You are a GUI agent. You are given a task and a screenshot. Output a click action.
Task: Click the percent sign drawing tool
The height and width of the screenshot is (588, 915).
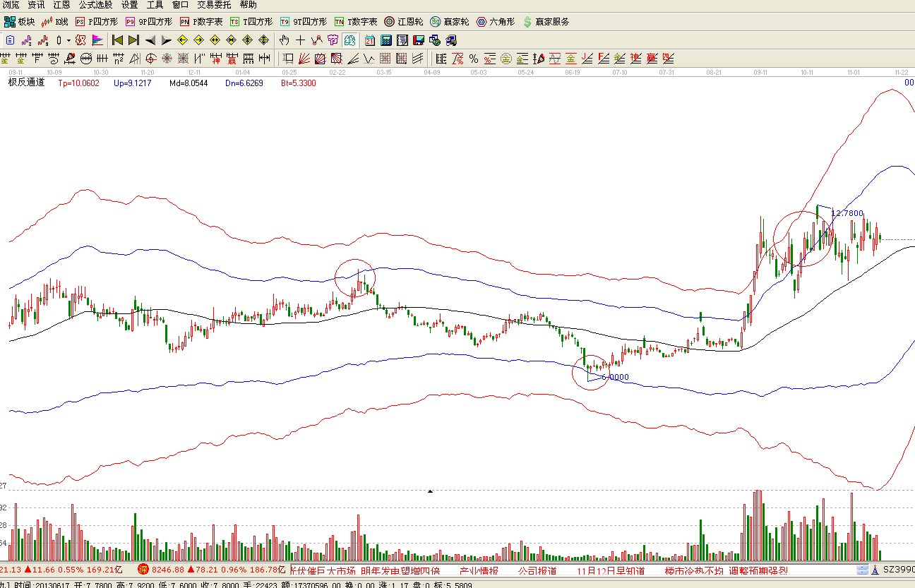pyautogui.click(x=473, y=59)
